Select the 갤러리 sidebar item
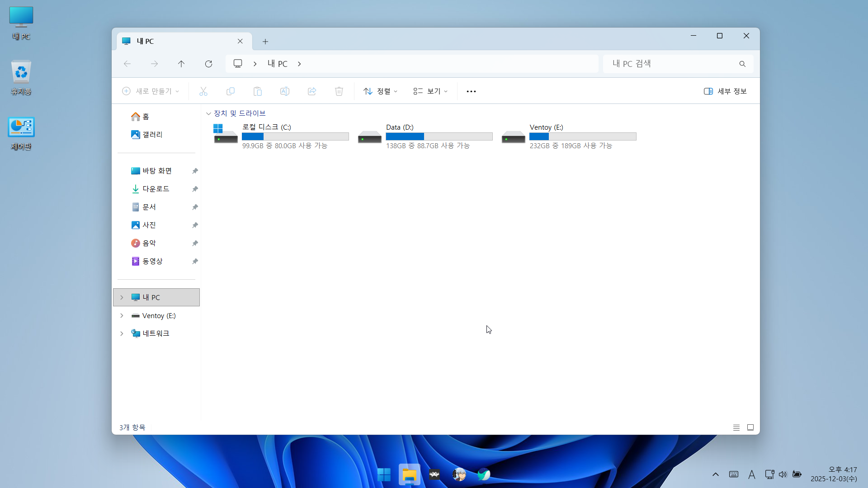868x488 pixels. pyautogui.click(x=152, y=135)
